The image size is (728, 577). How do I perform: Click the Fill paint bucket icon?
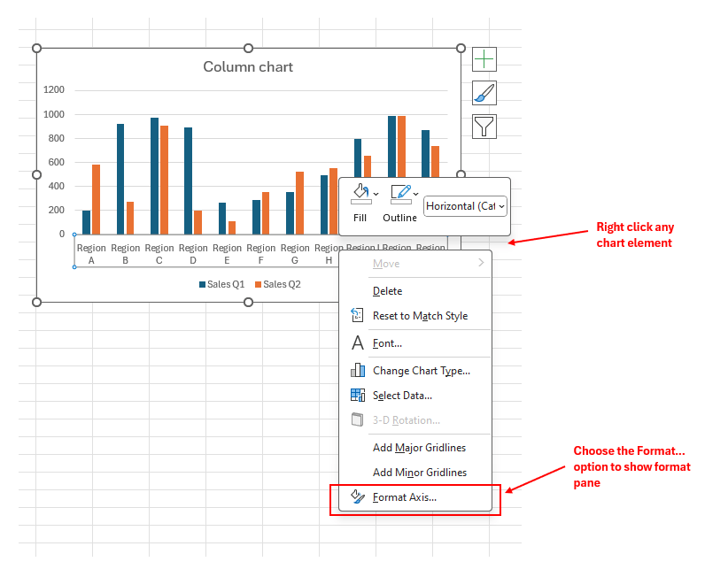coord(360,193)
